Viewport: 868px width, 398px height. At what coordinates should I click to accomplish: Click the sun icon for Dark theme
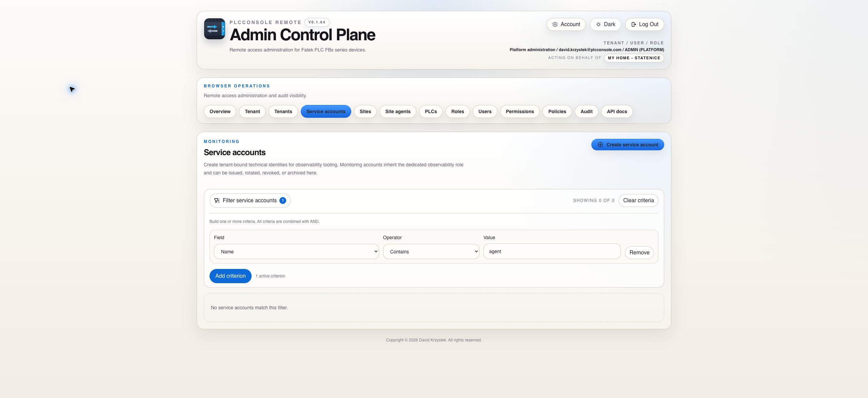tap(598, 24)
